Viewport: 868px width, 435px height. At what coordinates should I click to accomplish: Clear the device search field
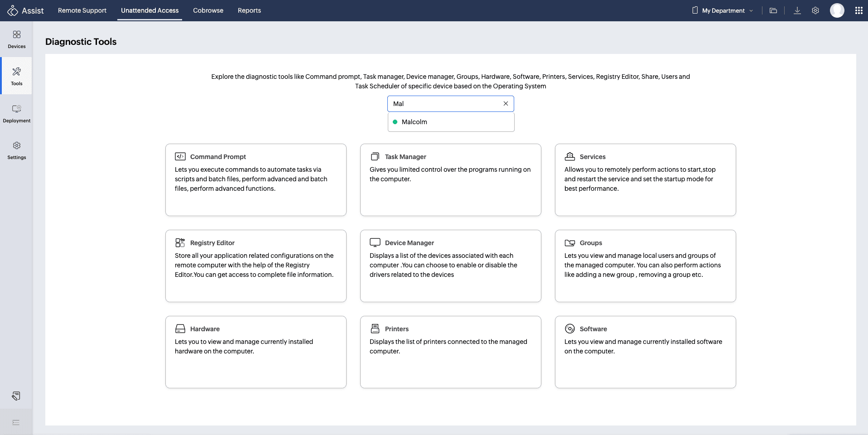(x=506, y=104)
